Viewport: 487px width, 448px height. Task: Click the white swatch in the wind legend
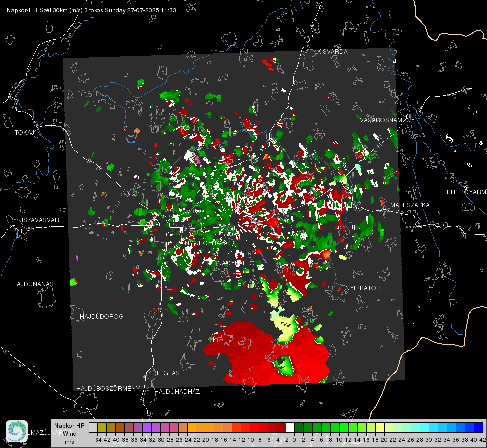pos(290,427)
